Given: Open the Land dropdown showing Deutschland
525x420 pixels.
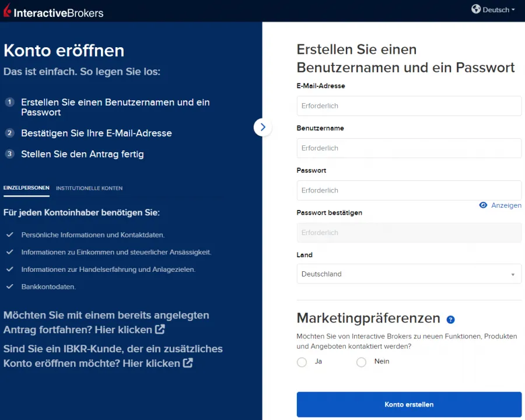Looking at the screenshot, I should tap(408, 274).
